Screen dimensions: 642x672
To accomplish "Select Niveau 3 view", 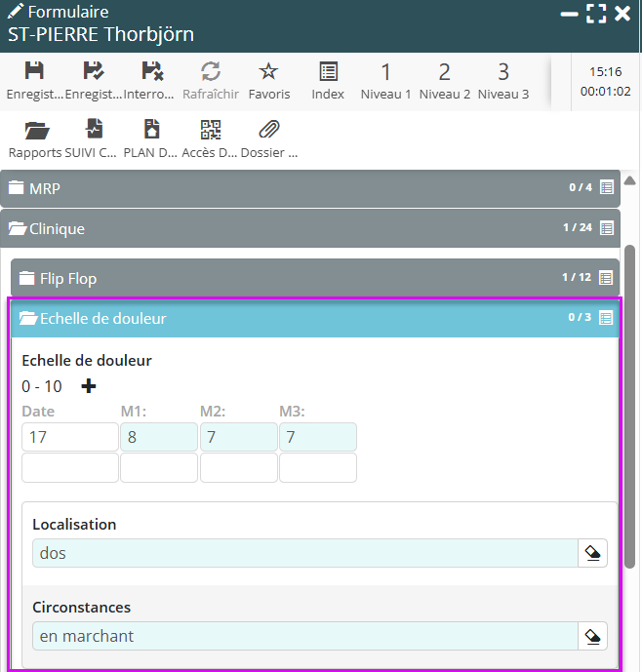I will (x=503, y=80).
